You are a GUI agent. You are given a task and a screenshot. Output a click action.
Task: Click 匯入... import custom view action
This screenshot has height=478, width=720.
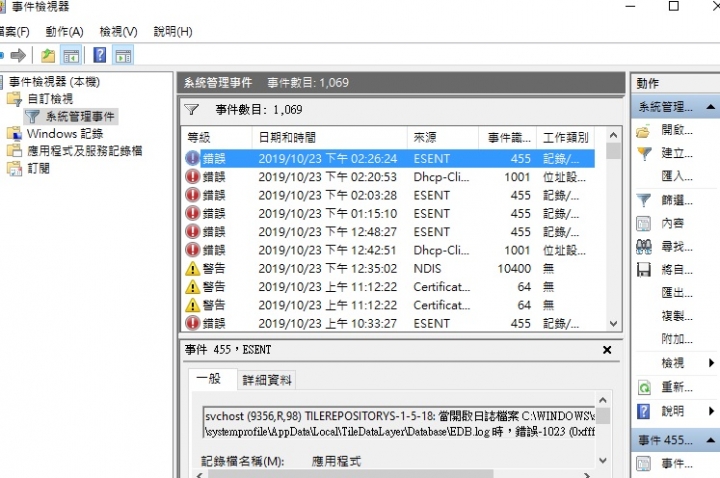coord(677,176)
